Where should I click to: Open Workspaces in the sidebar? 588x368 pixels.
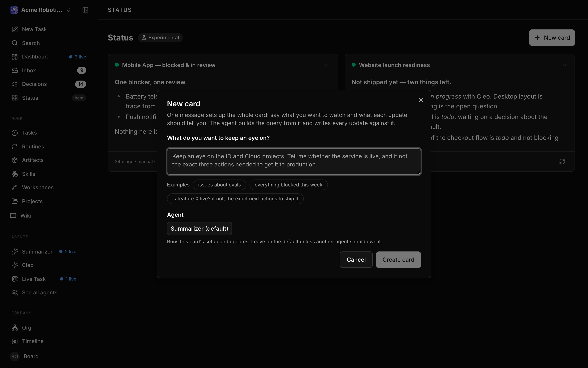[x=49, y=187]
